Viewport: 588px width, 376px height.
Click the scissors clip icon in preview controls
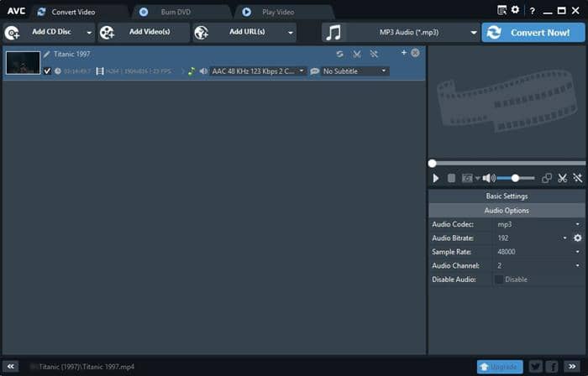point(563,178)
